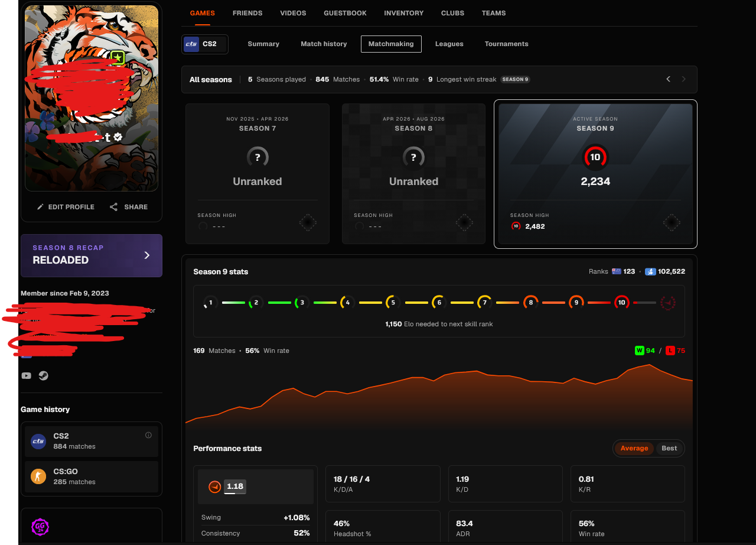Viewport: 756px width, 545px height.
Task: Select skill level 8 icon
Action: [530, 303]
